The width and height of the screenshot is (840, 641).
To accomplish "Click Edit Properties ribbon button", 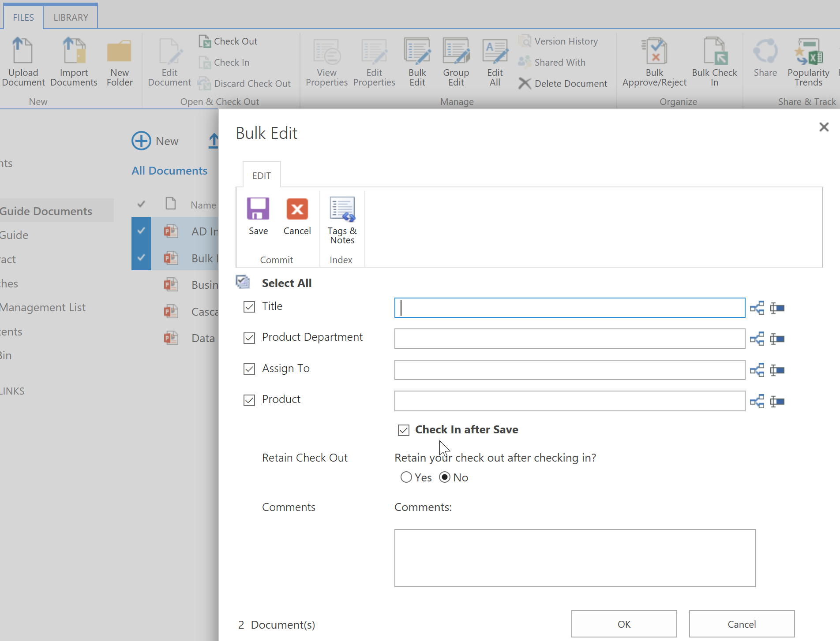I will click(374, 62).
